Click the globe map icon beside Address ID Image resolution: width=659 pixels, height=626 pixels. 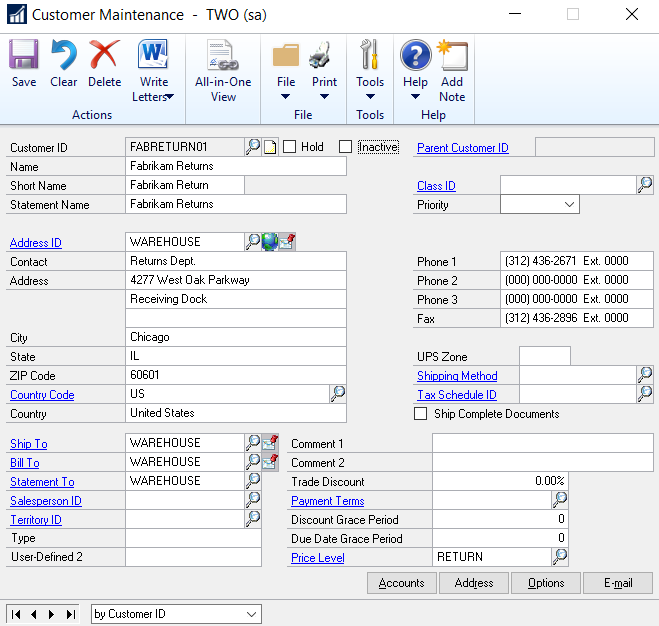(x=269, y=242)
